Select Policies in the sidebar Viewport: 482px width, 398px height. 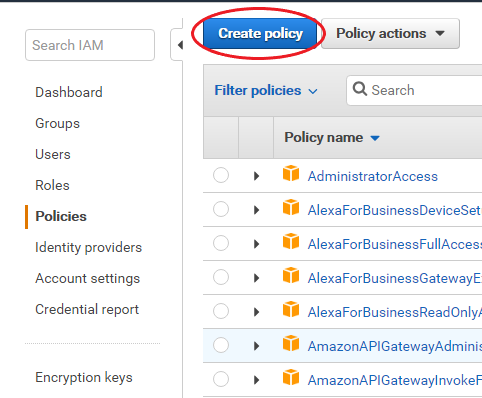[61, 216]
